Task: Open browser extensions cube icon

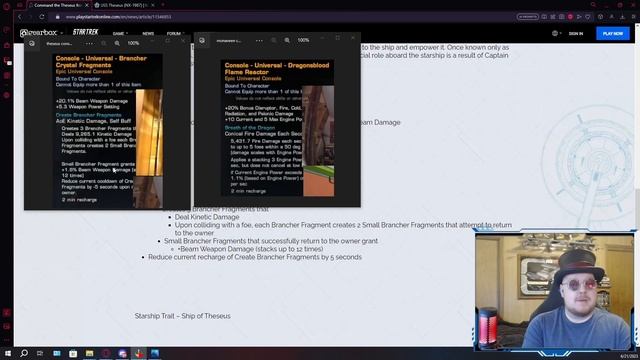Action: pos(600,17)
